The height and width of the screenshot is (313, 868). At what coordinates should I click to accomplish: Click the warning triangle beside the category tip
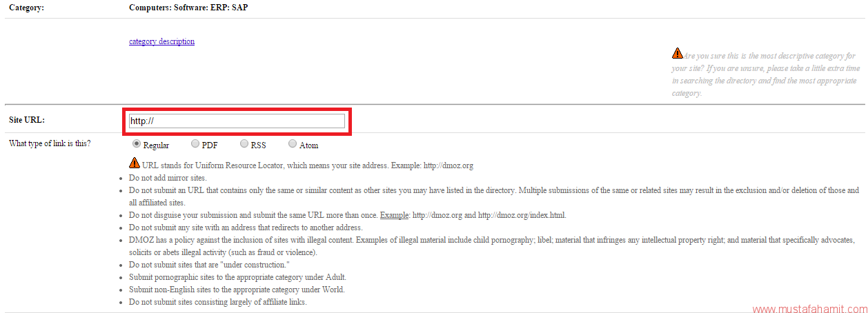pyautogui.click(x=678, y=53)
